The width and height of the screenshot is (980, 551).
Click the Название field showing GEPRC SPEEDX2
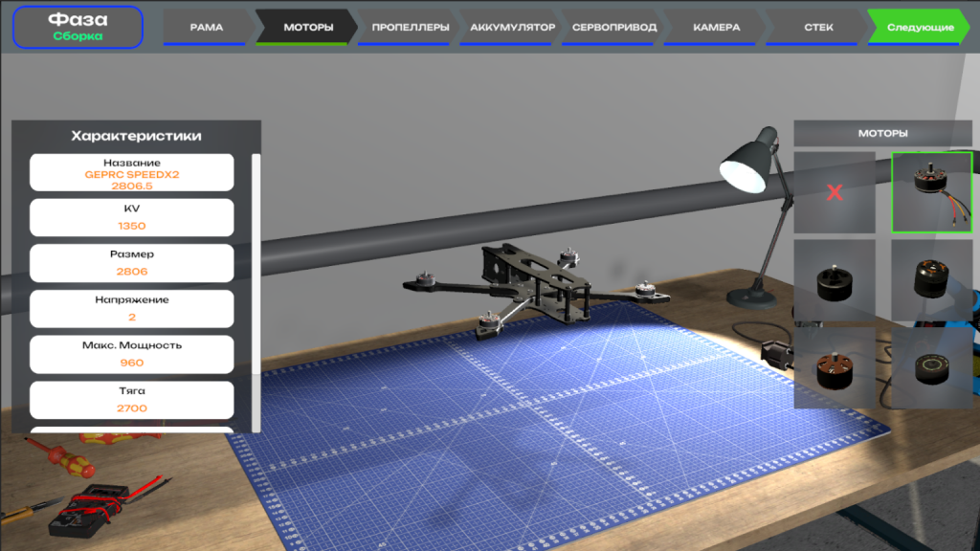[x=131, y=173]
